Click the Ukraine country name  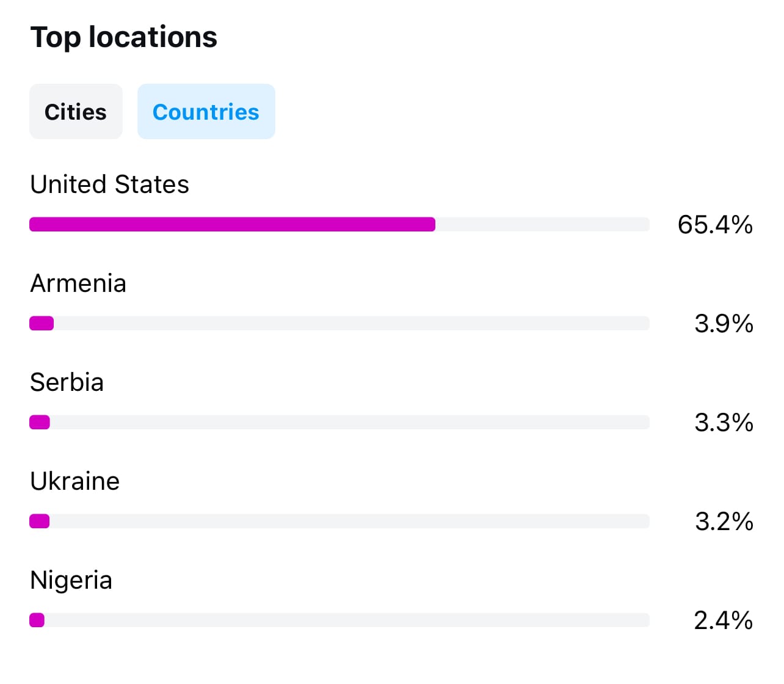pos(75,481)
